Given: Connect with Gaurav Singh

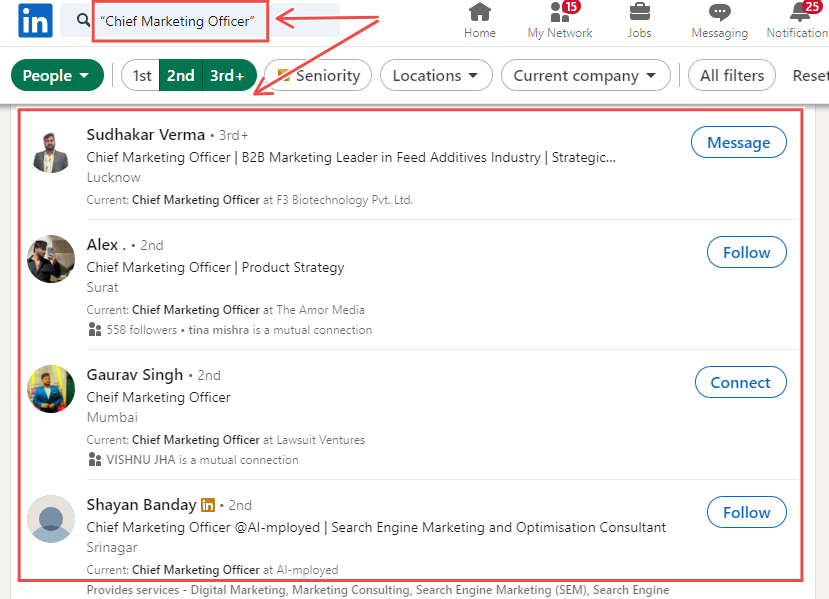Looking at the screenshot, I should click(x=741, y=382).
